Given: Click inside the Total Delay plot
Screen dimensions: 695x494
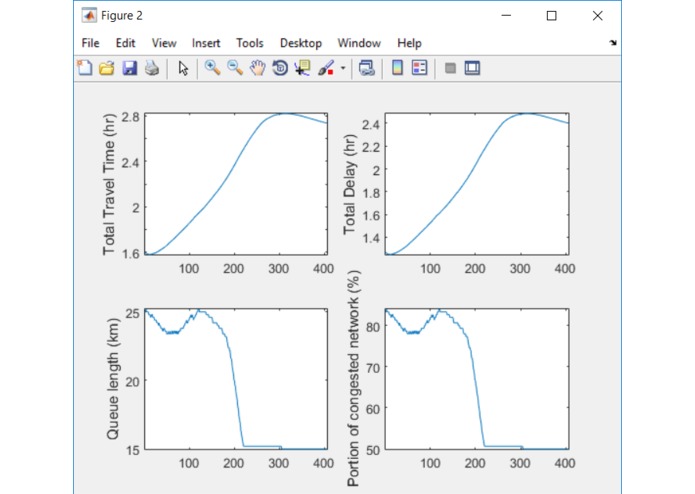Looking at the screenshot, I should tap(477, 184).
